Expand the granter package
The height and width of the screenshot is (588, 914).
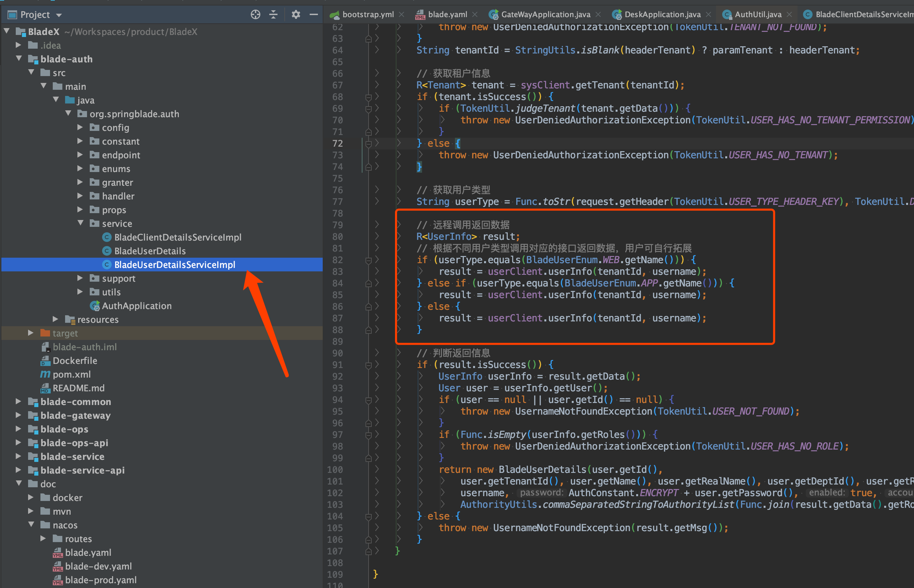[x=80, y=182]
